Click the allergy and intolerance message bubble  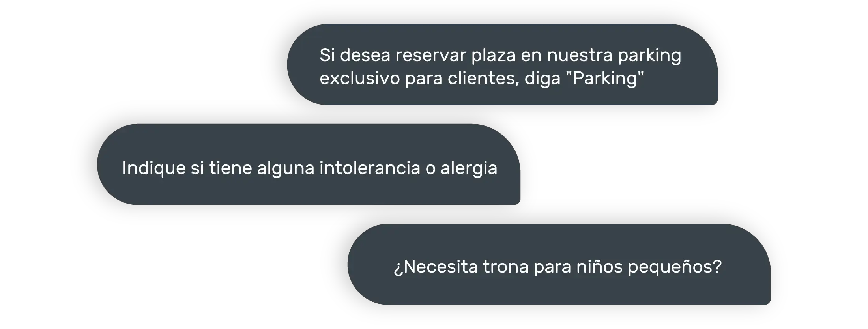tap(309, 164)
